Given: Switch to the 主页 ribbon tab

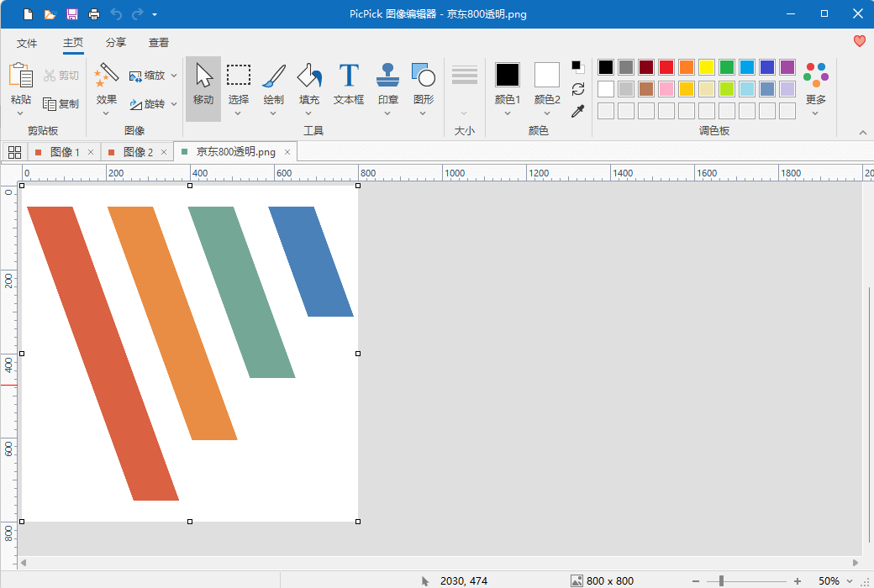Looking at the screenshot, I should pyautogui.click(x=73, y=43).
